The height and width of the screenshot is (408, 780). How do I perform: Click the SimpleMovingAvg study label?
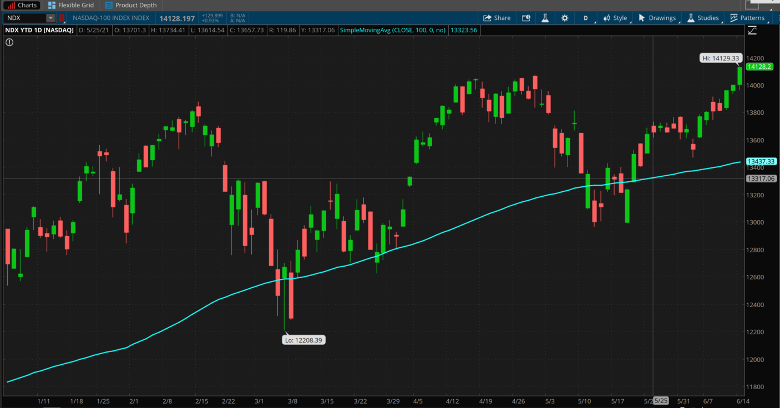(x=392, y=30)
